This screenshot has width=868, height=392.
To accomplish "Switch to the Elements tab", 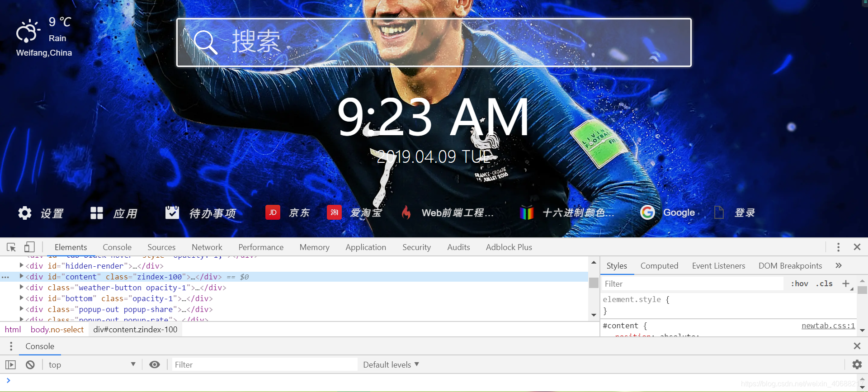I will 71,247.
